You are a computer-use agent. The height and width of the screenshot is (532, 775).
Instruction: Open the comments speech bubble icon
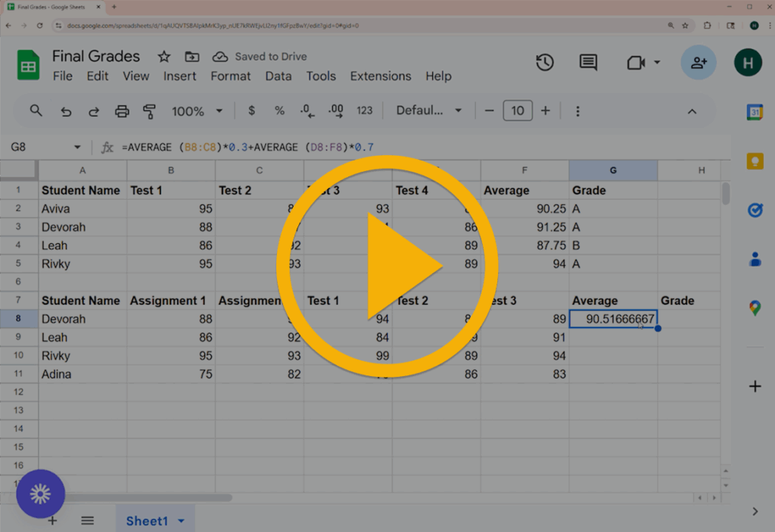pyautogui.click(x=588, y=63)
